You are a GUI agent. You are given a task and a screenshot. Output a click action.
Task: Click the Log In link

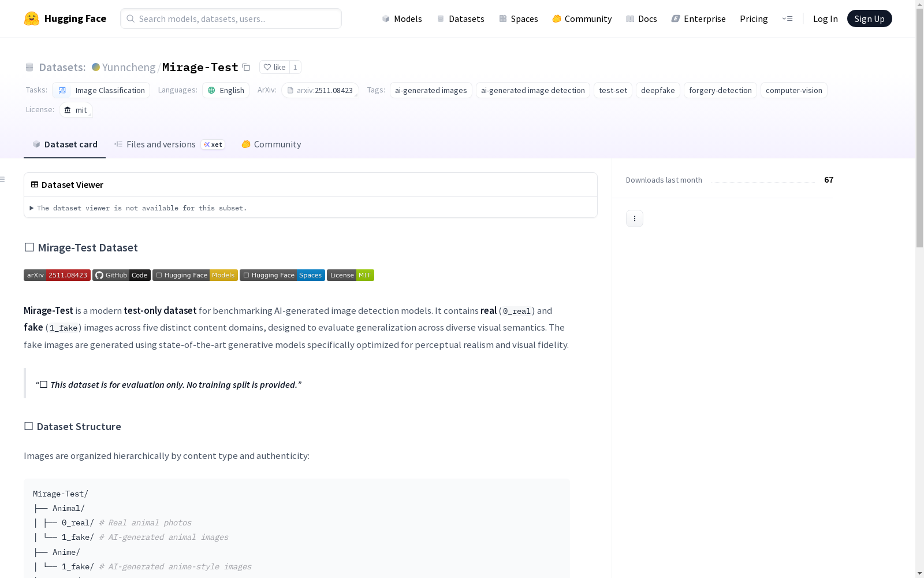(825, 18)
